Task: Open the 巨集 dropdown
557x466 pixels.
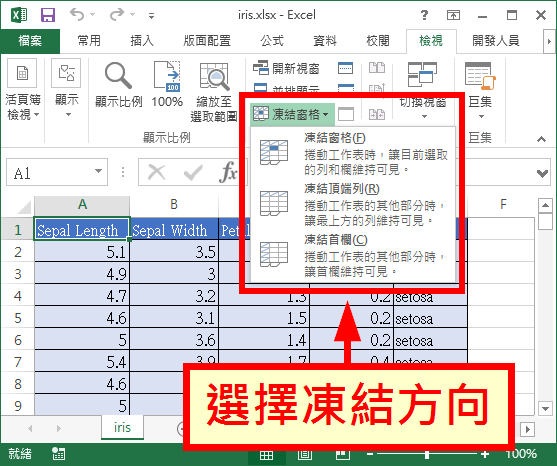Action: 480,91
